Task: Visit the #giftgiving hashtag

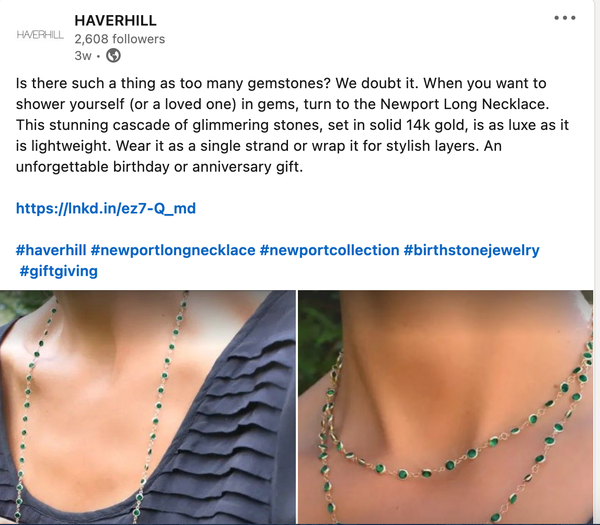Action: 59,271
